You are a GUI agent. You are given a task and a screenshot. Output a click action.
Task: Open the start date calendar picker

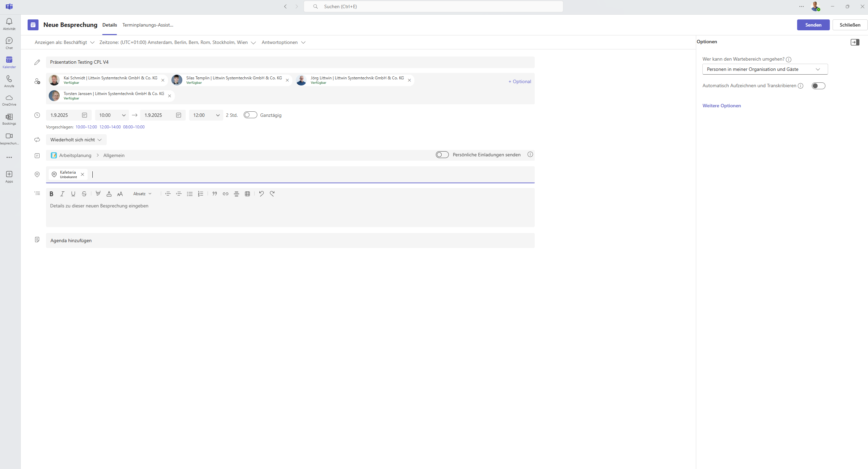85,115
